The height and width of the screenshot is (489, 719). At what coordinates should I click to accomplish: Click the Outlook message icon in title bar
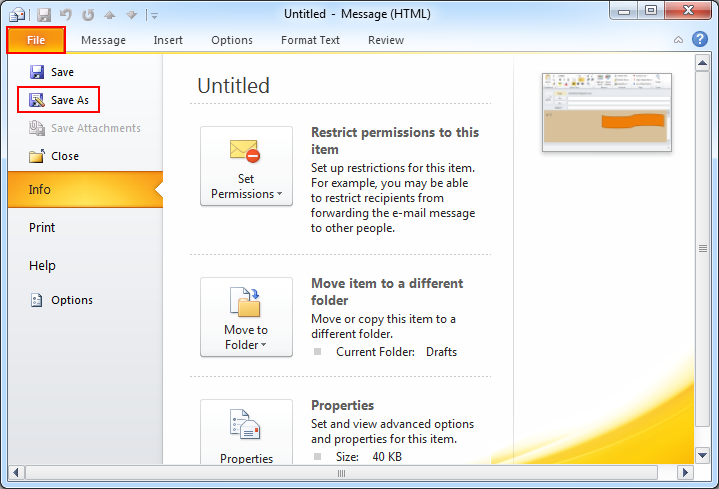(17, 15)
